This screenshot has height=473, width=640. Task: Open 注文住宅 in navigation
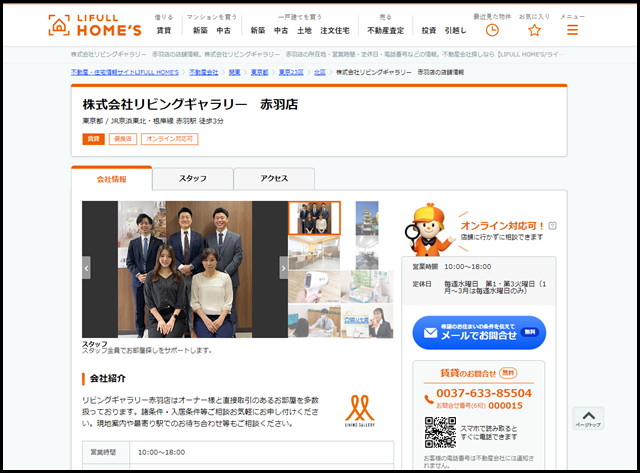tap(335, 30)
